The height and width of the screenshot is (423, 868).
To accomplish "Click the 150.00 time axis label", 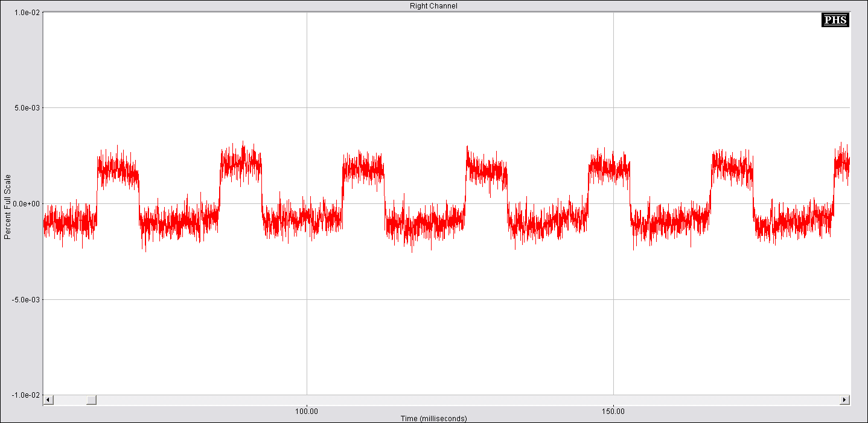I will (x=613, y=411).
